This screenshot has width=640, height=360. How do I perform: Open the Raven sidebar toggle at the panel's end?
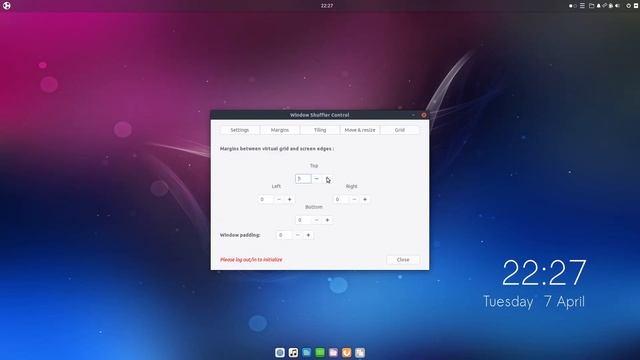click(636, 6)
